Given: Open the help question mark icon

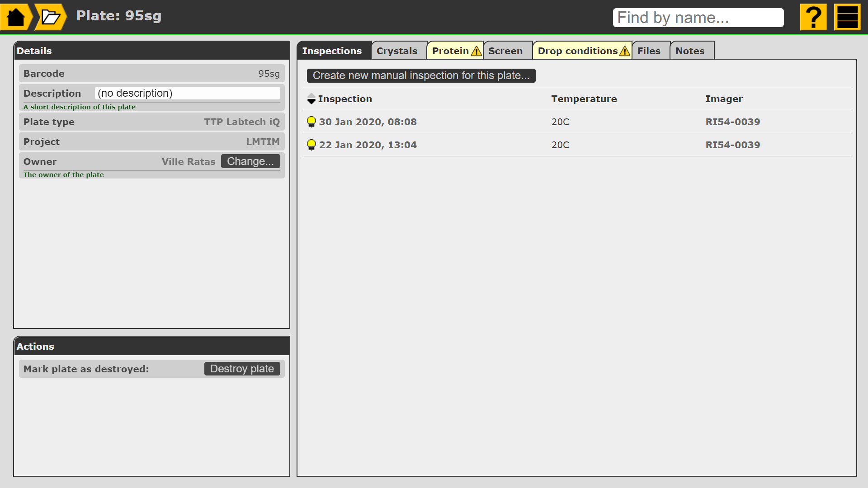Looking at the screenshot, I should [813, 17].
